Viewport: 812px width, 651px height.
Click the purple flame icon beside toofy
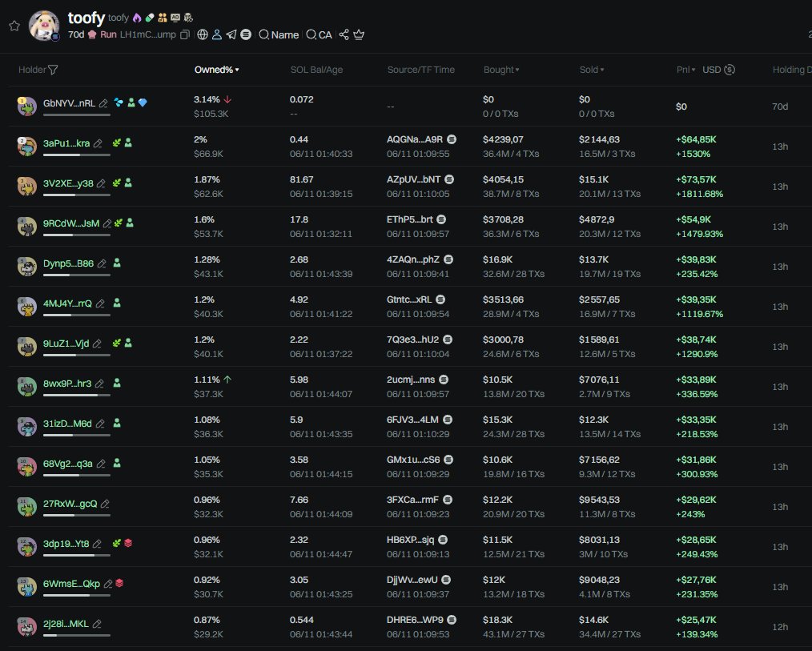[137, 18]
